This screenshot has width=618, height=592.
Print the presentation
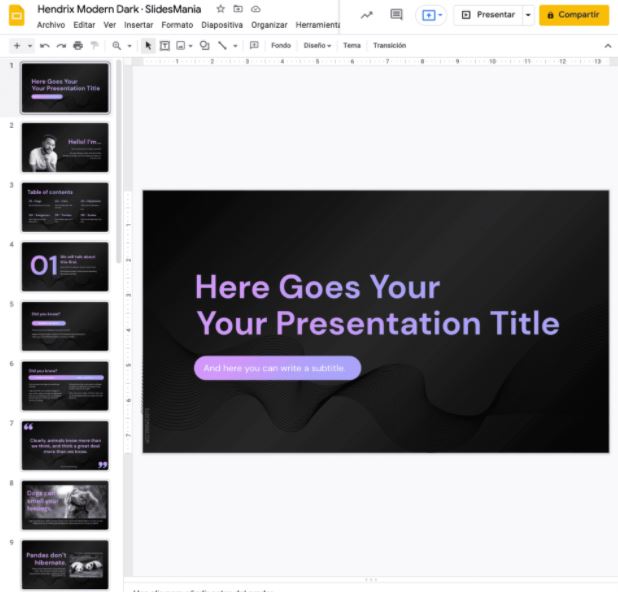(x=78, y=46)
